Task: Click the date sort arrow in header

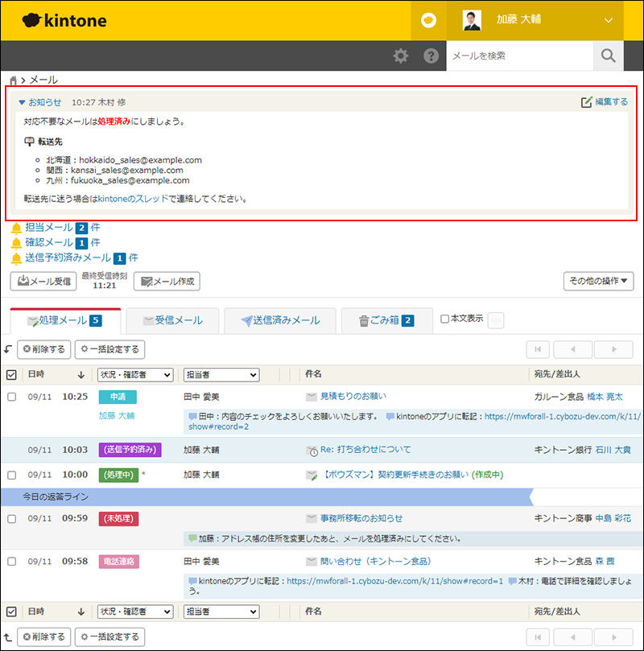Action: 80,374
